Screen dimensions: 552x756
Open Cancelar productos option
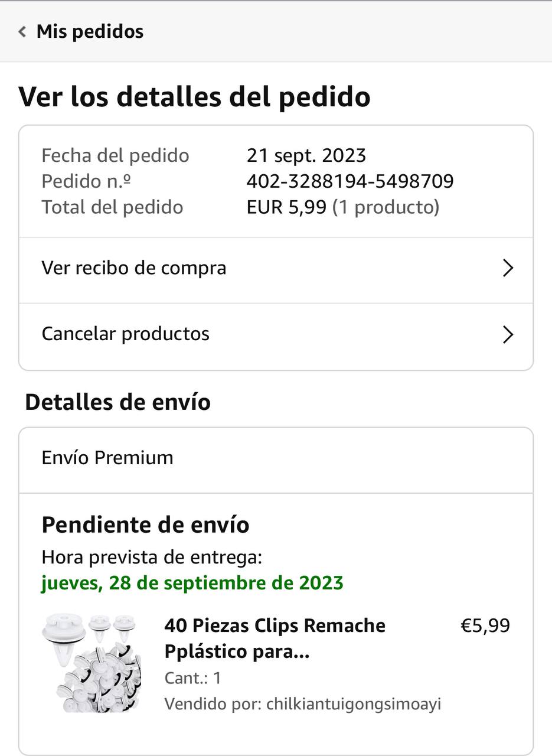point(126,334)
